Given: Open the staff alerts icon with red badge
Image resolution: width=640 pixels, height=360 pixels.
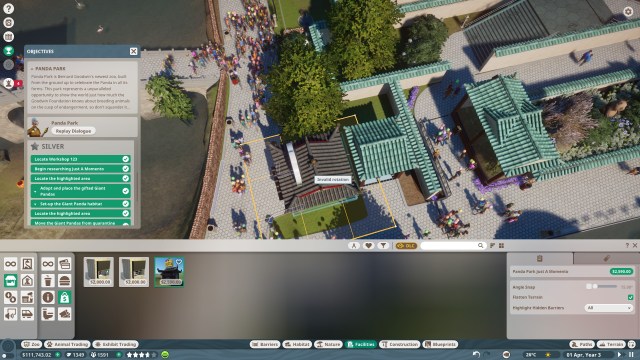Looking at the screenshot, I should [x=9, y=83].
